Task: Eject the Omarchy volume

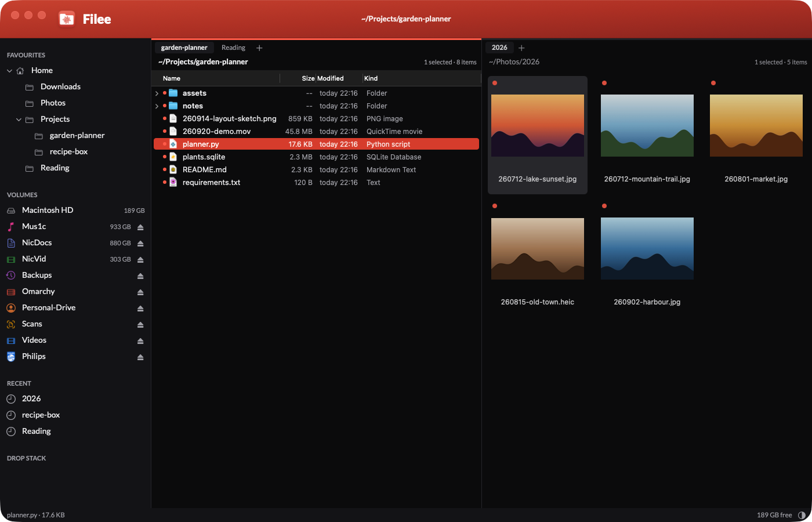Action: (x=140, y=292)
